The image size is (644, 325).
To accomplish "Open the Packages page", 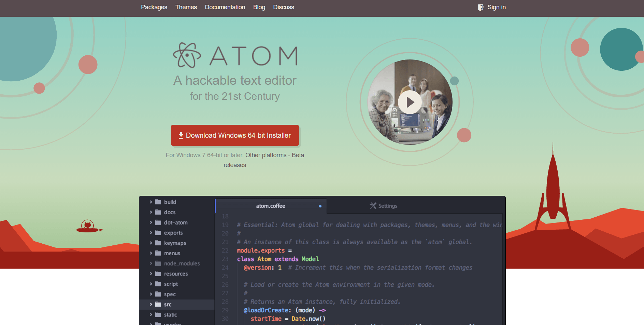I will click(154, 7).
